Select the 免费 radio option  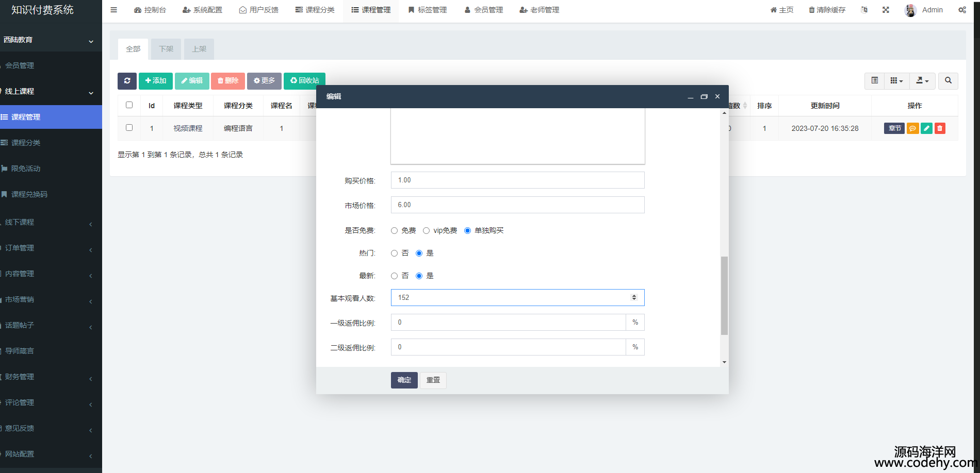(395, 231)
